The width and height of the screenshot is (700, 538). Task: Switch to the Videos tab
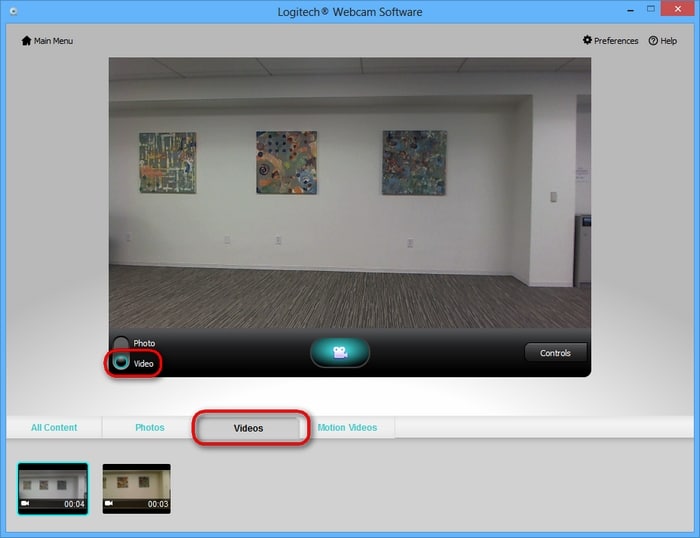point(248,428)
